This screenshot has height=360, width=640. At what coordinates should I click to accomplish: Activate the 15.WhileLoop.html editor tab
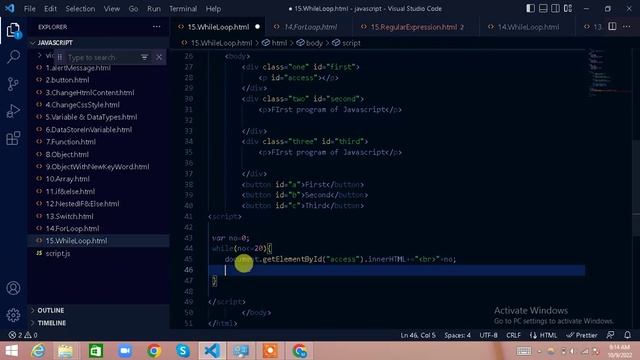point(218,27)
